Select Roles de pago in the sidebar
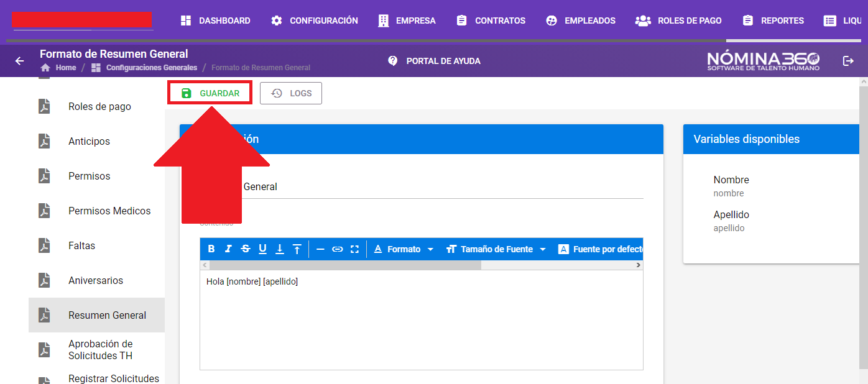868x384 pixels. 96,107
